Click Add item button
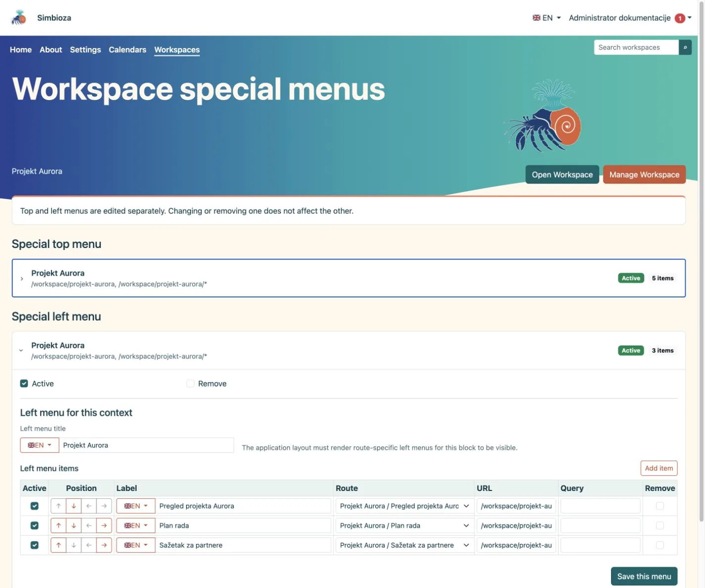This screenshot has height=588, width=705. pos(659,468)
